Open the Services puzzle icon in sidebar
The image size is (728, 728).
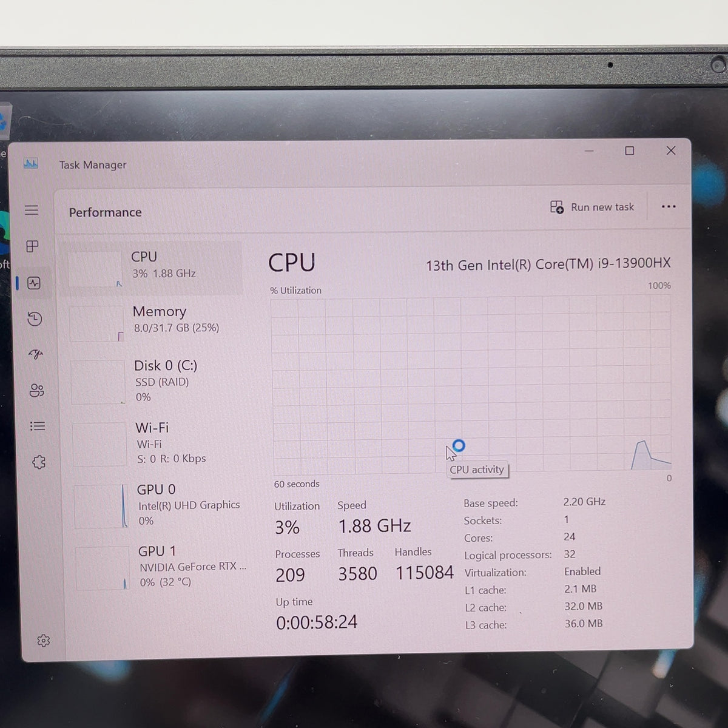point(39,462)
